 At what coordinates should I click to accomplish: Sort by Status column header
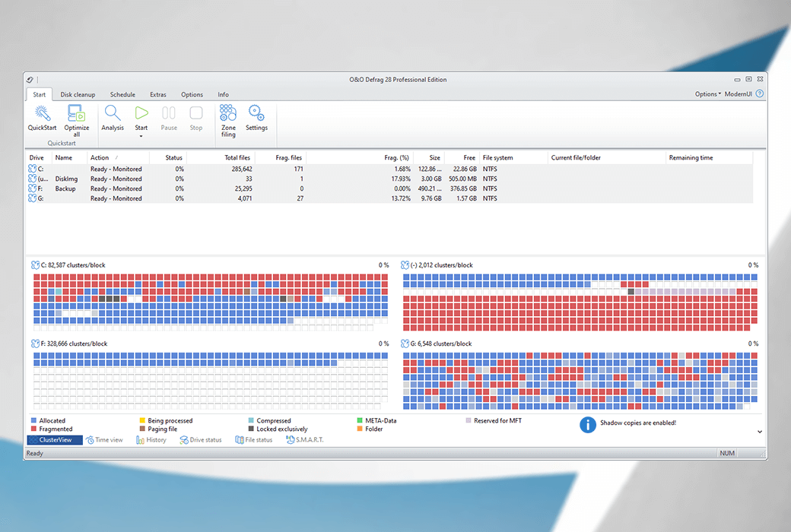167,158
